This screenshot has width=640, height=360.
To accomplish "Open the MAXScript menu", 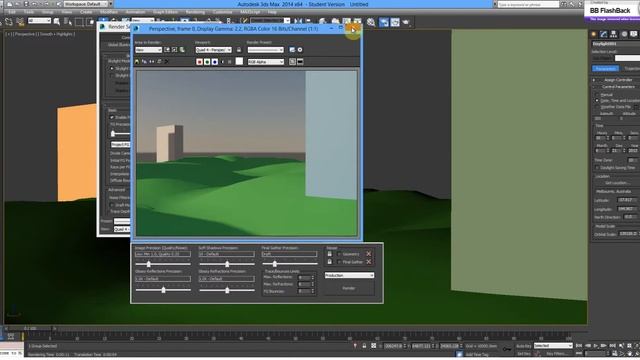I will pyautogui.click(x=250, y=12).
